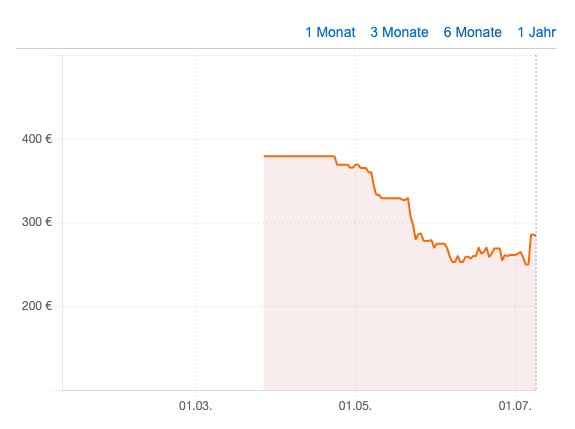Select the "1 Monat" time range
Viewport: 575px width, 429px height.
pyautogui.click(x=330, y=32)
